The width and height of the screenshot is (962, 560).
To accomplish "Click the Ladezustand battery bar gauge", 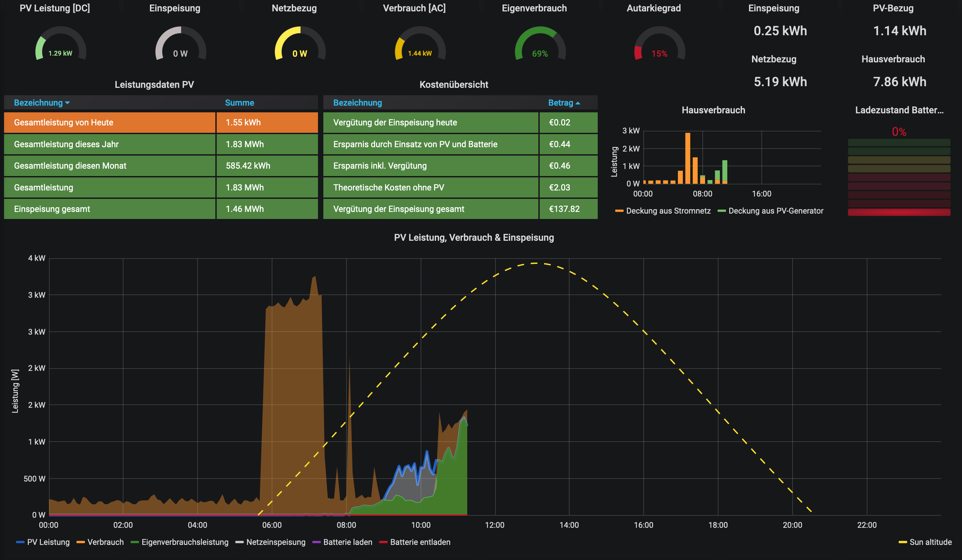I will point(899,177).
